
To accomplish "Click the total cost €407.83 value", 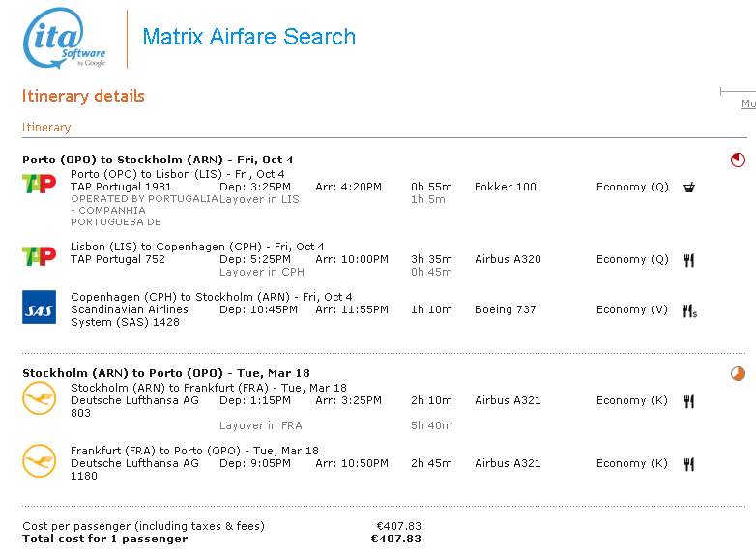I will 395,539.
